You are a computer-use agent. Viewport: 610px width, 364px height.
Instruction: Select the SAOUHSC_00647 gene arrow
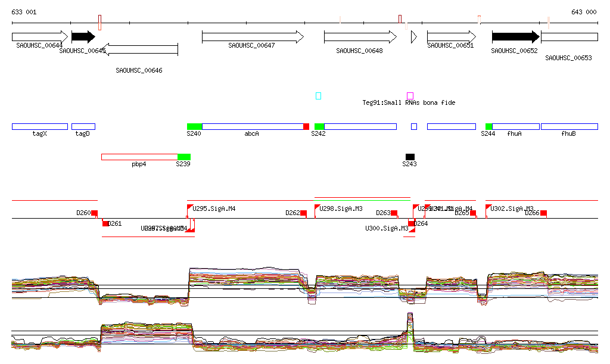pyautogui.click(x=253, y=37)
